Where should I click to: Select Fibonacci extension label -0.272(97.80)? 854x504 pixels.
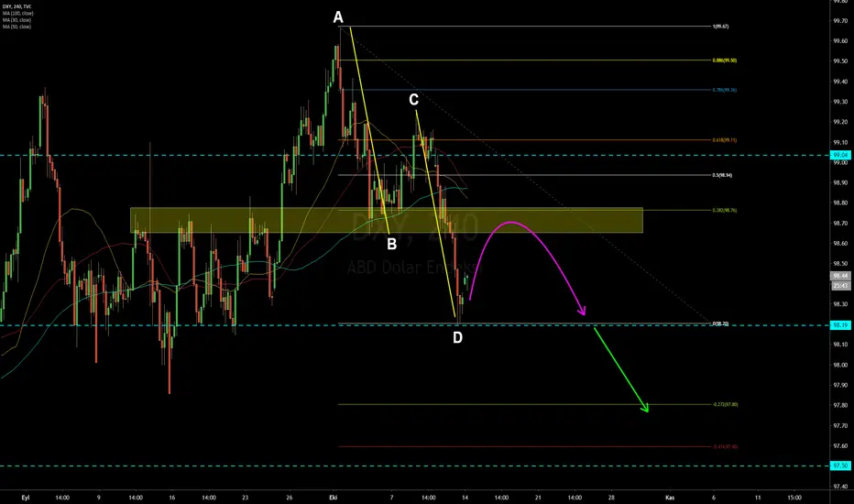click(726, 404)
